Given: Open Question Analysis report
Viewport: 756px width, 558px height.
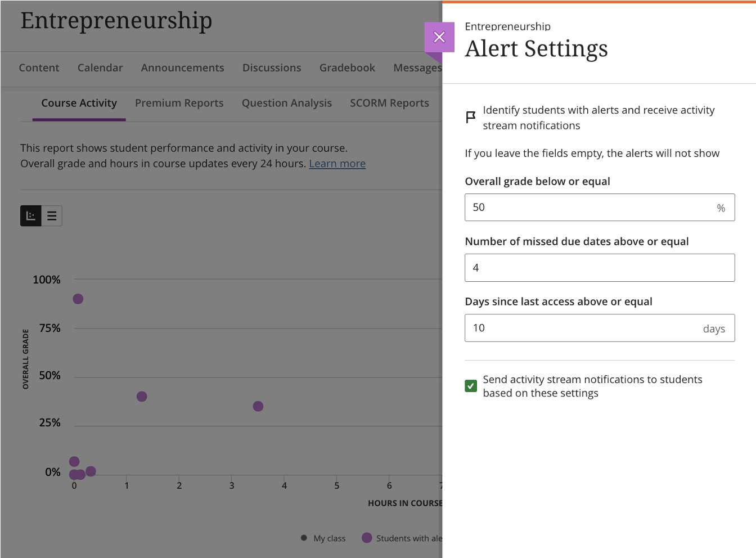Looking at the screenshot, I should (286, 103).
